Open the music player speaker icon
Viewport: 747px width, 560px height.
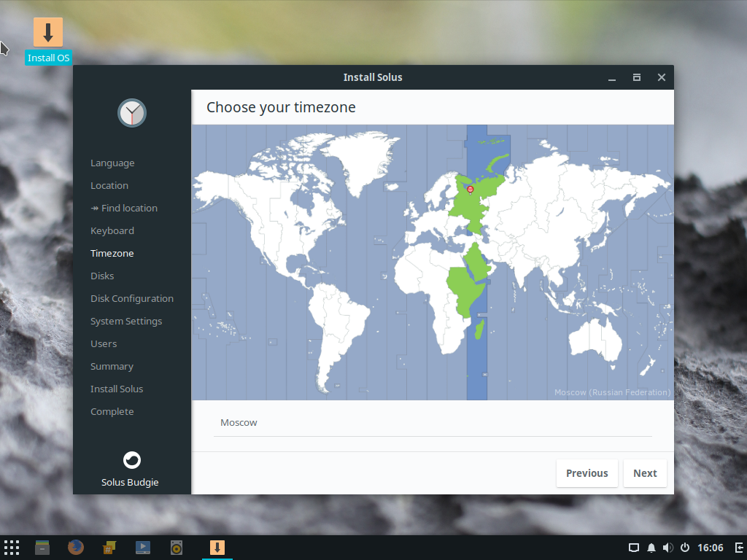(177, 548)
